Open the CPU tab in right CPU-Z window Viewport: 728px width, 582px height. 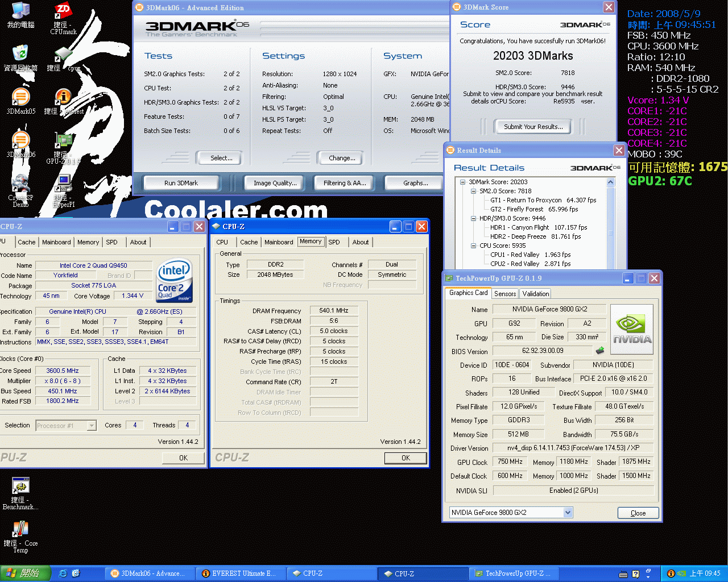pos(222,242)
